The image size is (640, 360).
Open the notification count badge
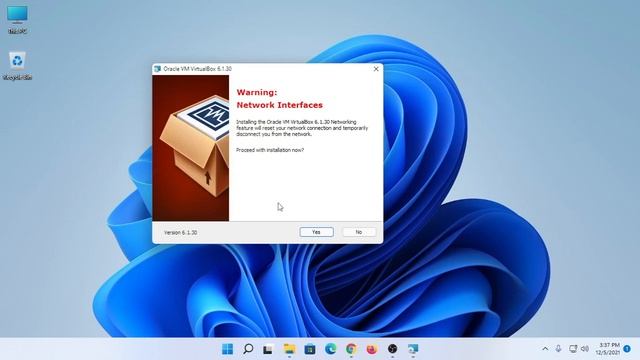point(627,349)
